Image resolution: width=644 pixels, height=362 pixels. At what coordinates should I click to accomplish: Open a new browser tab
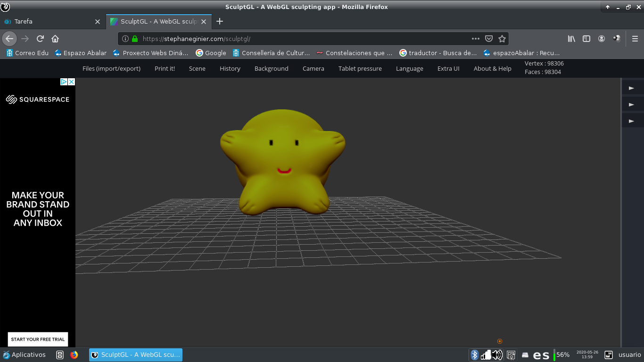point(220,21)
